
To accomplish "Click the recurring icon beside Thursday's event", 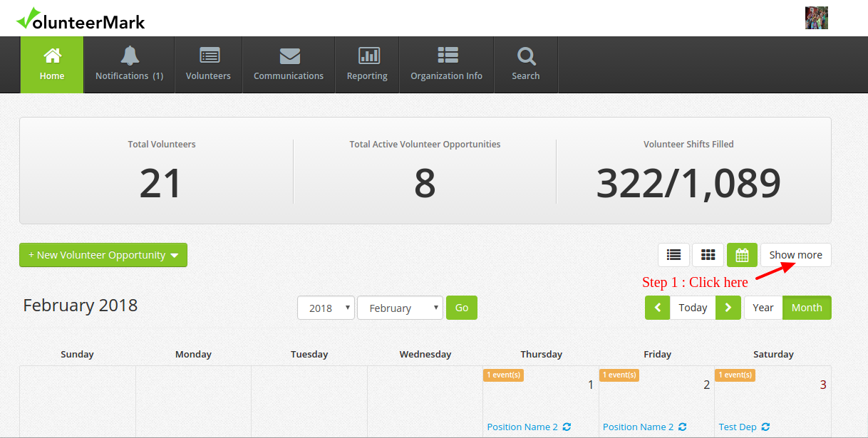I will click(567, 427).
